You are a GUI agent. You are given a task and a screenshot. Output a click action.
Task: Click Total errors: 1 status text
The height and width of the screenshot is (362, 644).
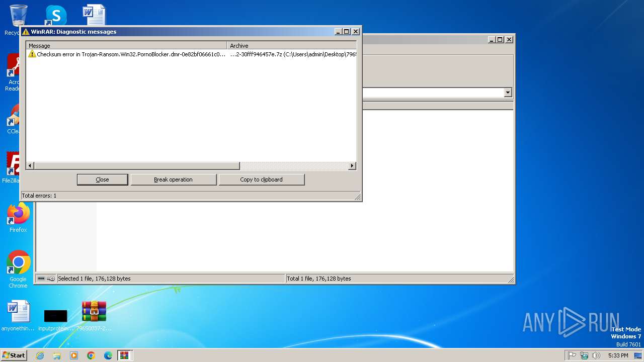pos(39,196)
